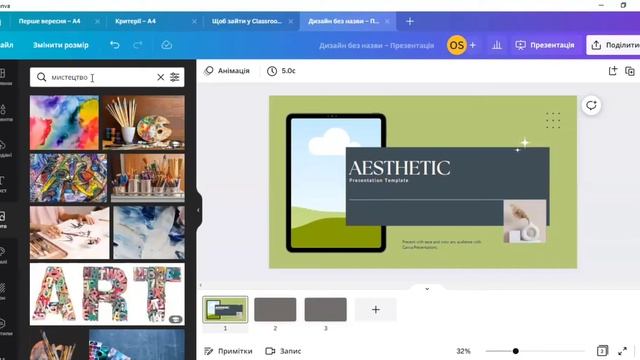The width and height of the screenshot is (640, 360).
Task: Select slide 3 thumbnail
Action: click(x=325, y=309)
